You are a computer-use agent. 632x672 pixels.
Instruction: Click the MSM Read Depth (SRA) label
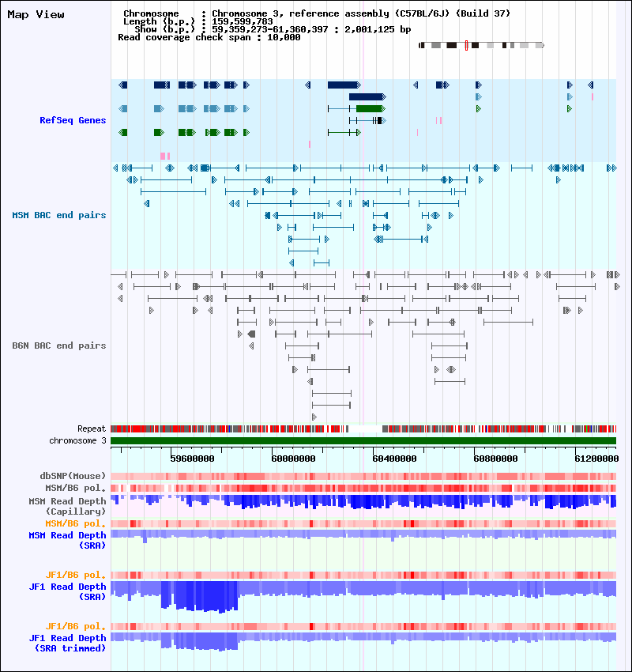67,541
